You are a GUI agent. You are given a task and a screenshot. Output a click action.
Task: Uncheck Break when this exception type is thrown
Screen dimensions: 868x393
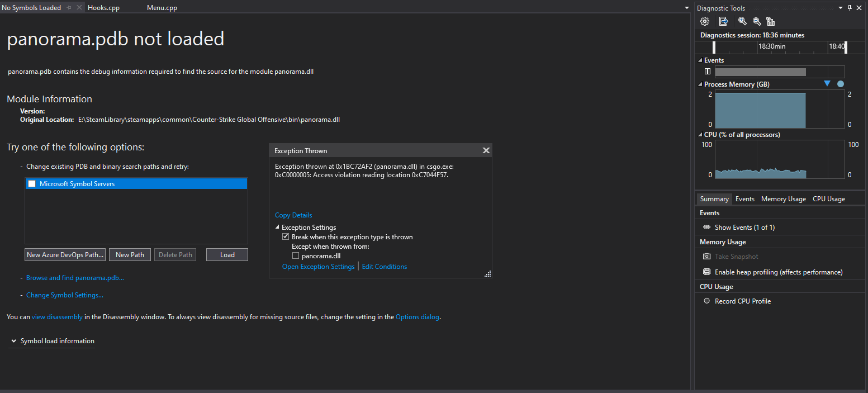tap(286, 237)
